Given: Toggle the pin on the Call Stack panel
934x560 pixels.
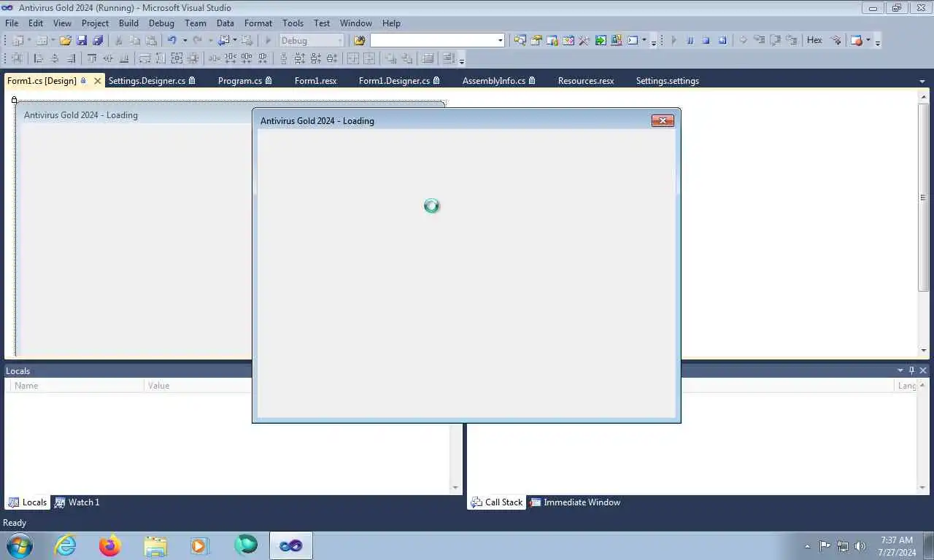Looking at the screenshot, I should click(911, 370).
